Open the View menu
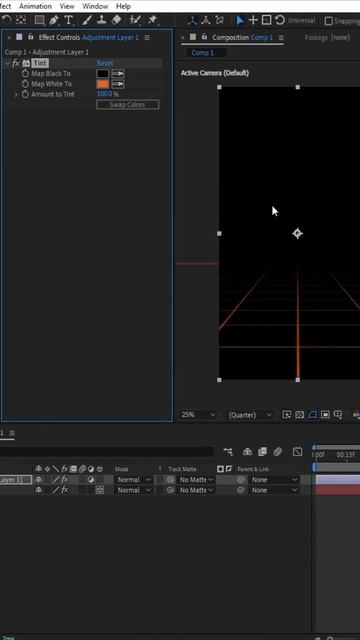 (67, 6)
